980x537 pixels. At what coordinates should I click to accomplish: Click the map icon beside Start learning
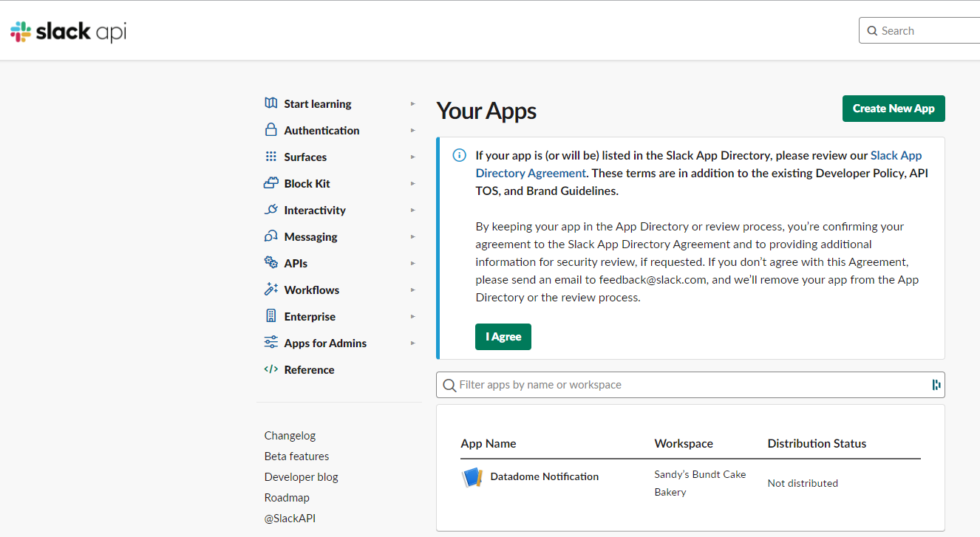[271, 103]
